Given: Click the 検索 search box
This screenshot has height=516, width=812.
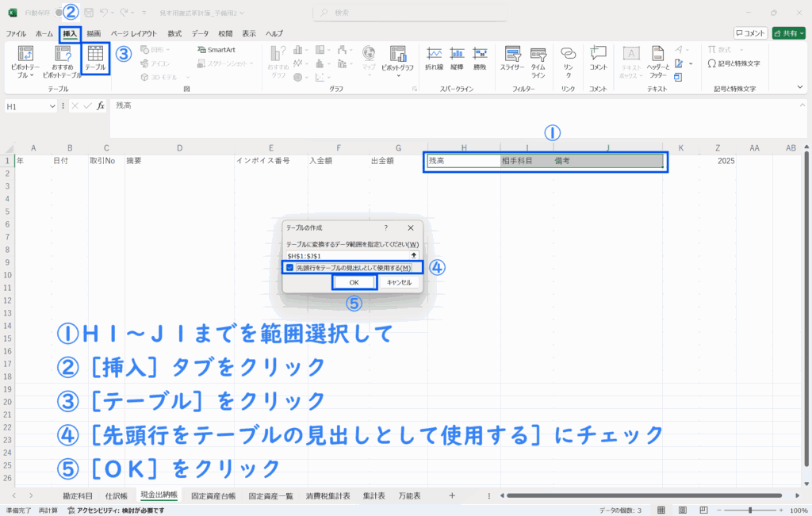Looking at the screenshot, I should 410,13.
